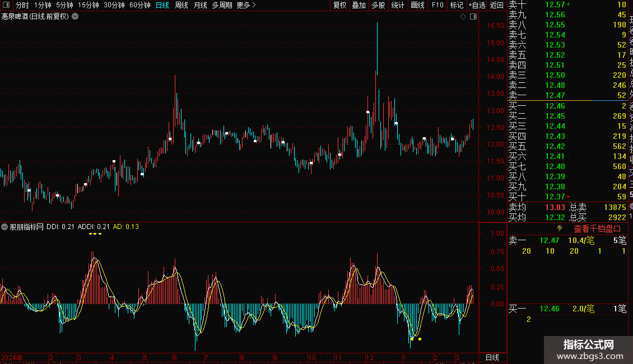
Task: Expand the 更多 period options
Action: point(246,5)
